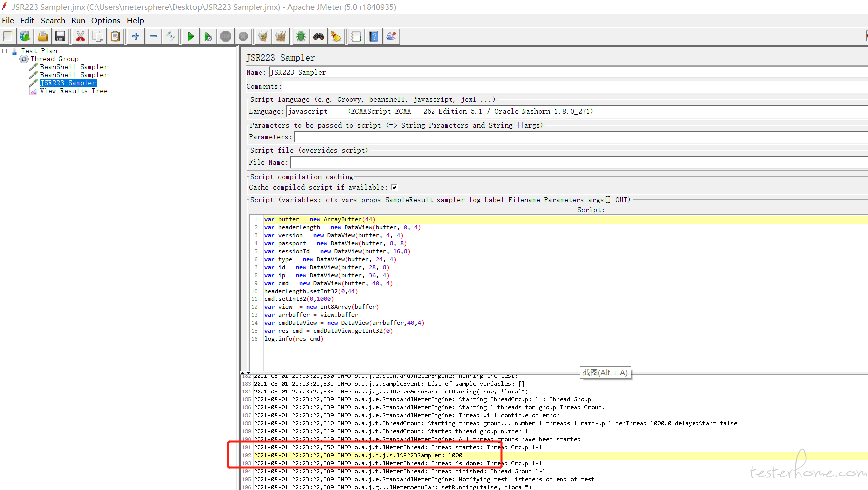Click the New test plan icon
This screenshot has height=490, width=868.
[x=8, y=36]
